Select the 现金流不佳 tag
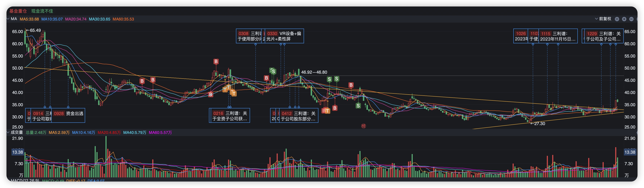Screen dimensions: 644x188 tap(42, 11)
